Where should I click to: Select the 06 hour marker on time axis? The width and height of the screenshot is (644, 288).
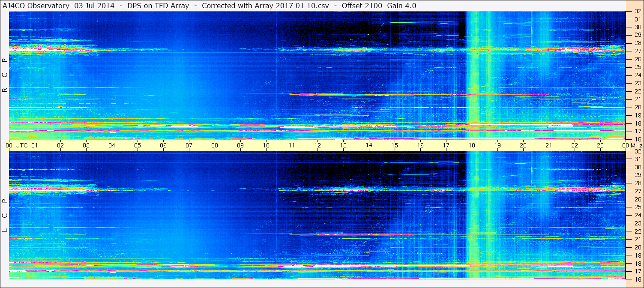click(x=163, y=145)
